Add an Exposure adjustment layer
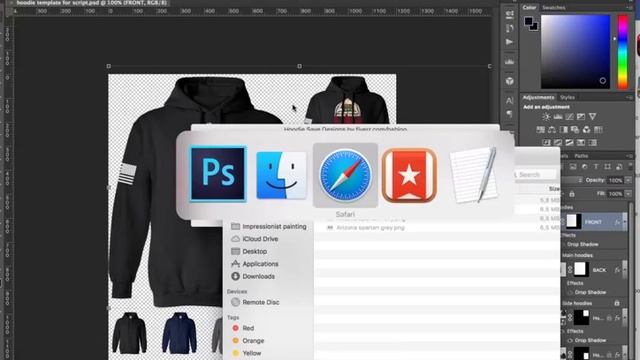The height and width of the screenshot is (360, 640). point(580,117)
